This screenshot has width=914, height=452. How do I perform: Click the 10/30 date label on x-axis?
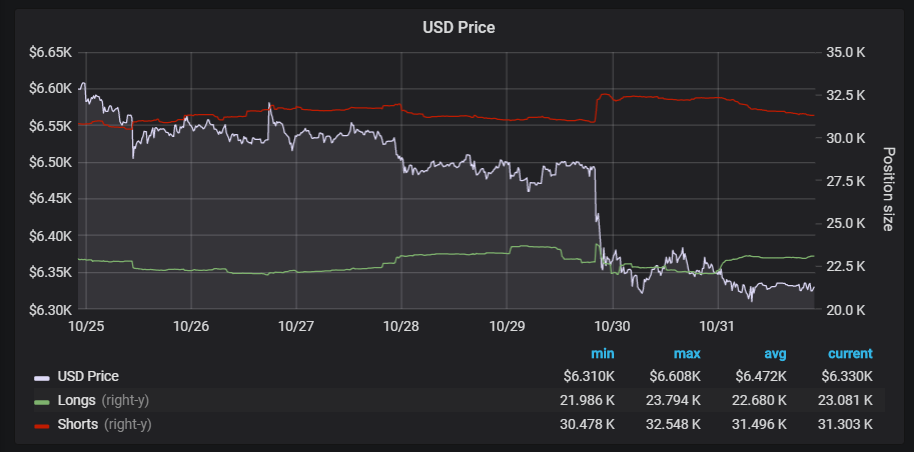tap(612, 326)
